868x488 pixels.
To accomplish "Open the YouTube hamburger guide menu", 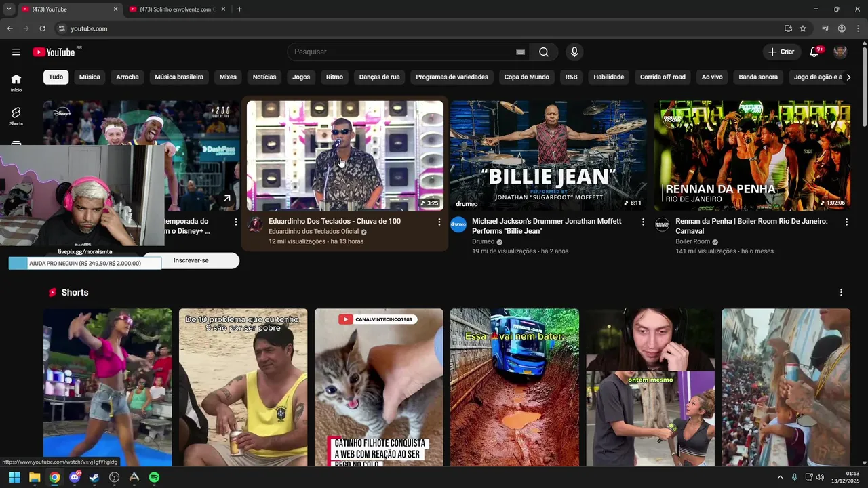I will 16,52.
